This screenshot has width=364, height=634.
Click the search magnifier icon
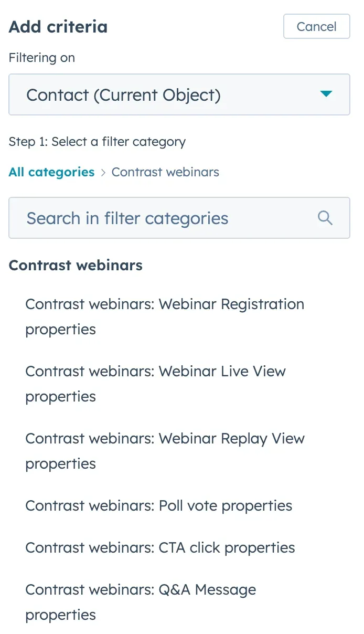[325, 218]
